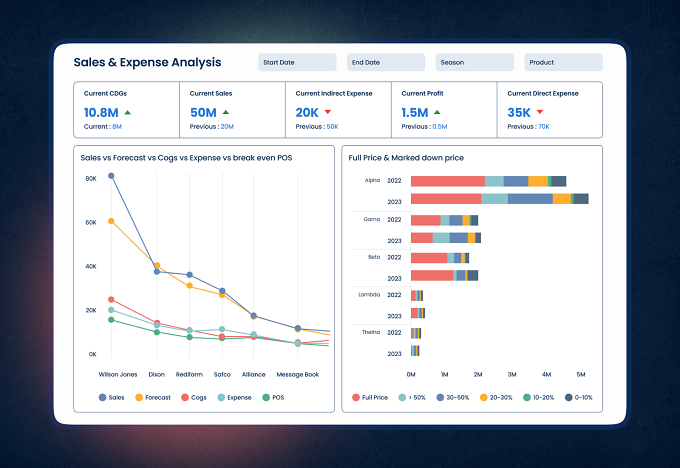Screen dimensions: 680x468
Task: Select the Wilson Jones Sales data point
Action: pyautogui.click(x=111, y=176)
